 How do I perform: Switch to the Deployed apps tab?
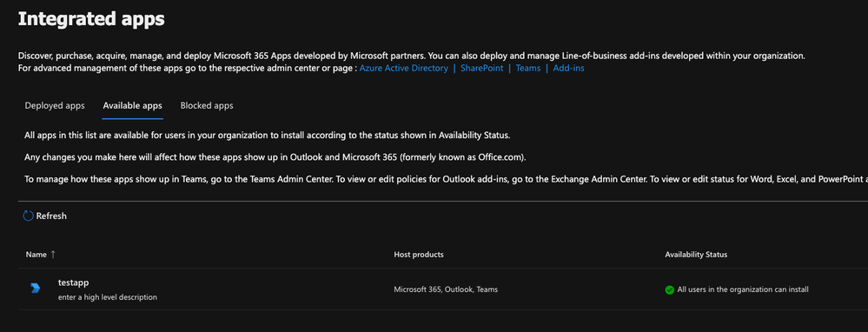pos(55,105)
